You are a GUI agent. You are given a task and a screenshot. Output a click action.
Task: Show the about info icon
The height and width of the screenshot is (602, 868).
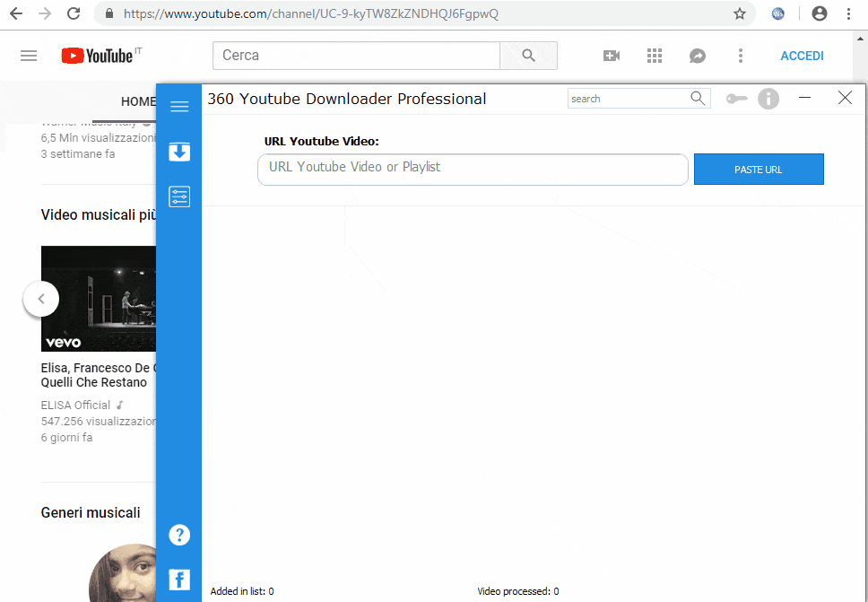[x=768, y=99]
